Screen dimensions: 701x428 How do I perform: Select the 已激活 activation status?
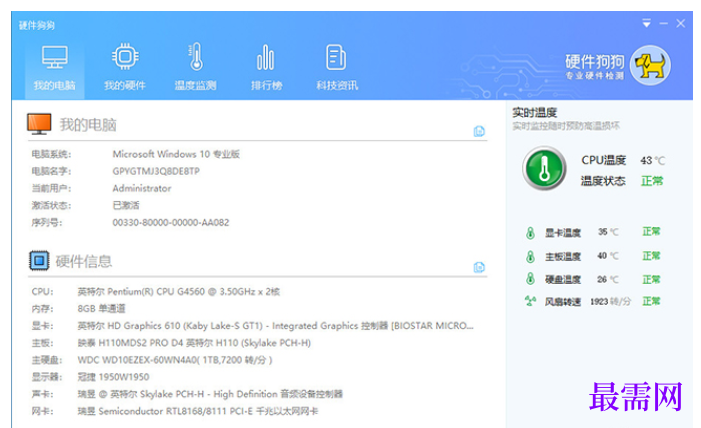tap(126, 205)
